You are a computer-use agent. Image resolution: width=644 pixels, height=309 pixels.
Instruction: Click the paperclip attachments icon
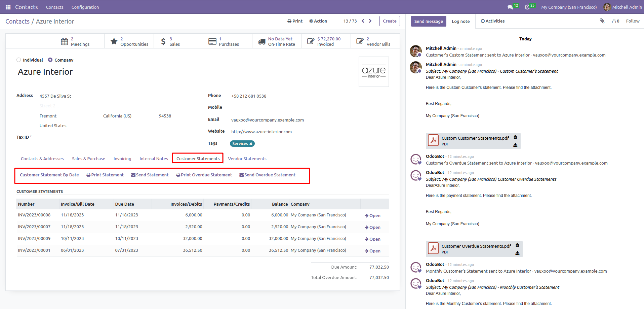point(602,21)
